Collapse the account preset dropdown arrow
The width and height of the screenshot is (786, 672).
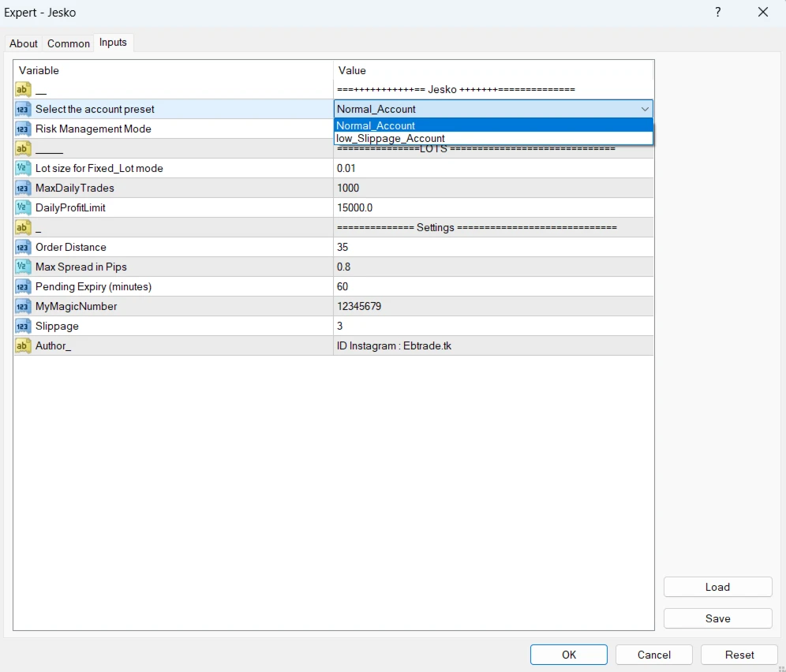pyautogui.click(x=645, y=109)
